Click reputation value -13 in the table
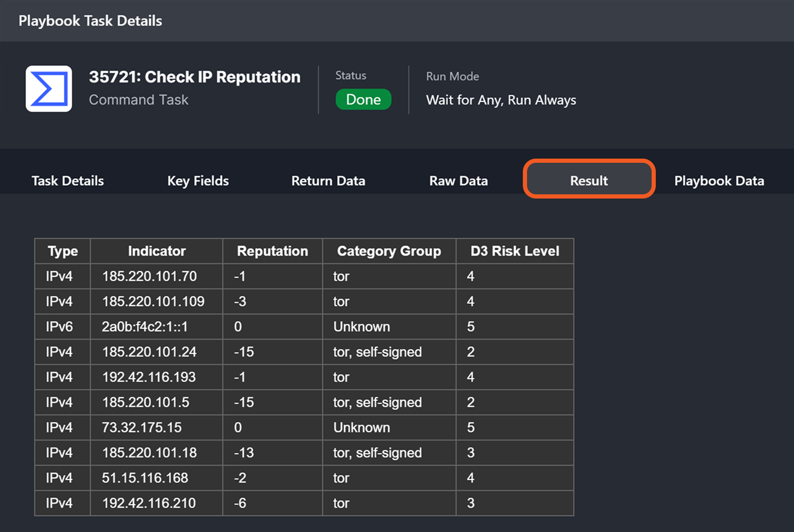794x532 pixels. 244,453
